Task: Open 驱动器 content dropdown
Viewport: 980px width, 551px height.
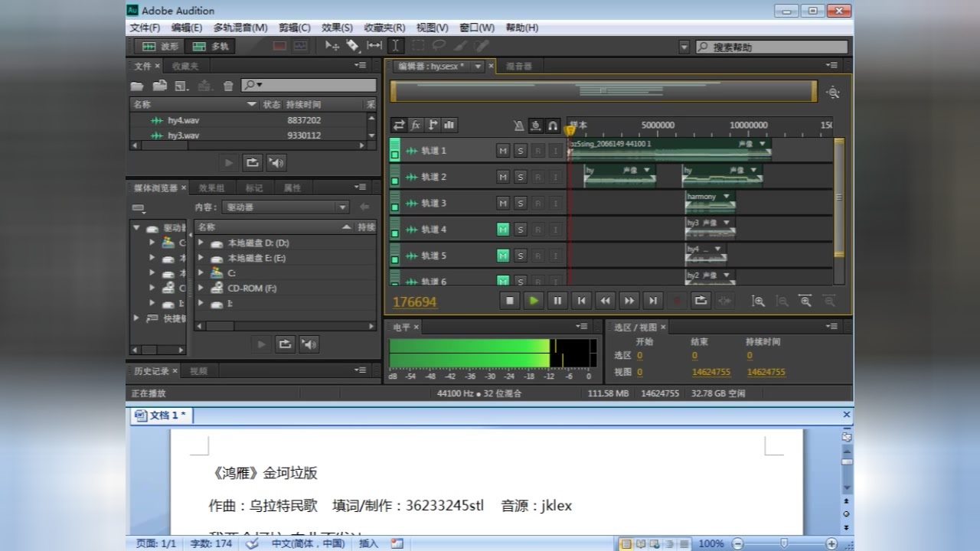Action: [x=286, y=207]
